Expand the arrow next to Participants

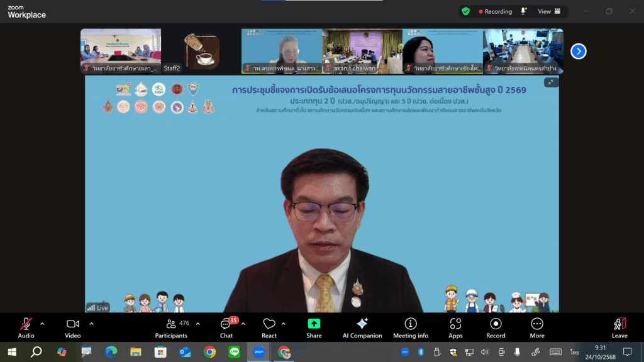[x=197, y=324]
